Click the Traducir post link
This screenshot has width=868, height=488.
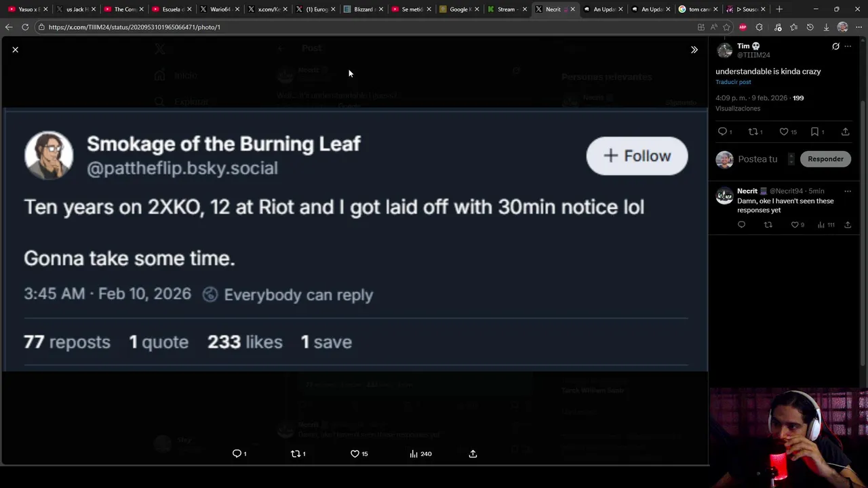point(733,82)
